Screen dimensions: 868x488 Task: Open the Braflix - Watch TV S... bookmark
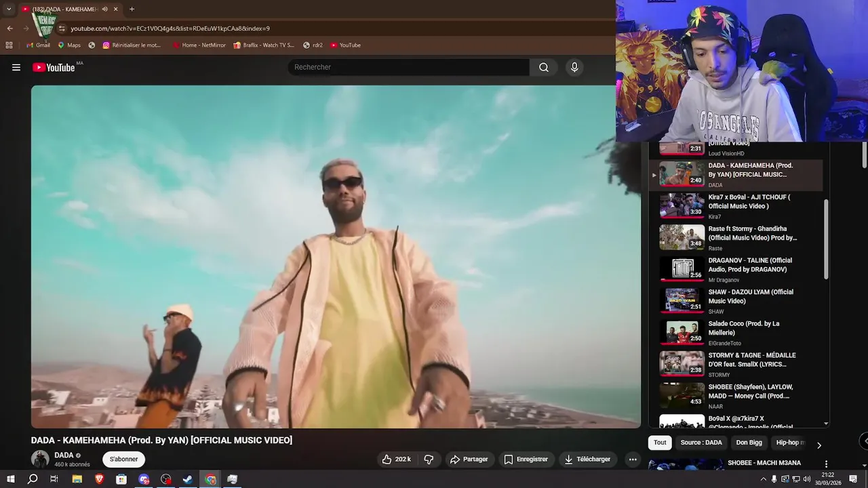264,45
